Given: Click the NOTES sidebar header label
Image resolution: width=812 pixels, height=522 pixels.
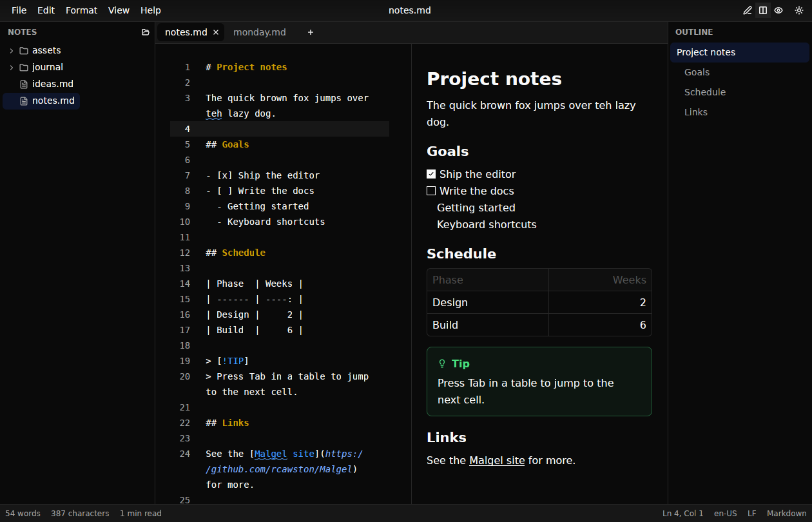Looking at the screenshot, I should click(x=23, y=32).
